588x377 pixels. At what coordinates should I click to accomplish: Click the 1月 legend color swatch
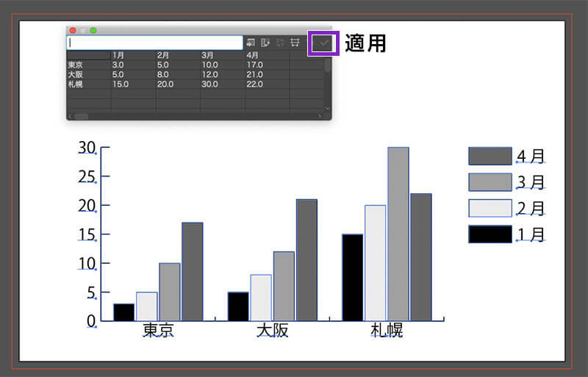pyautogui.click(x=490, y=234)
